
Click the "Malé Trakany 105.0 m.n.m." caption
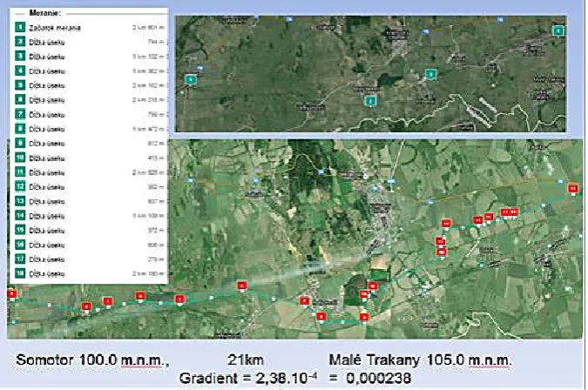point(421,360)
